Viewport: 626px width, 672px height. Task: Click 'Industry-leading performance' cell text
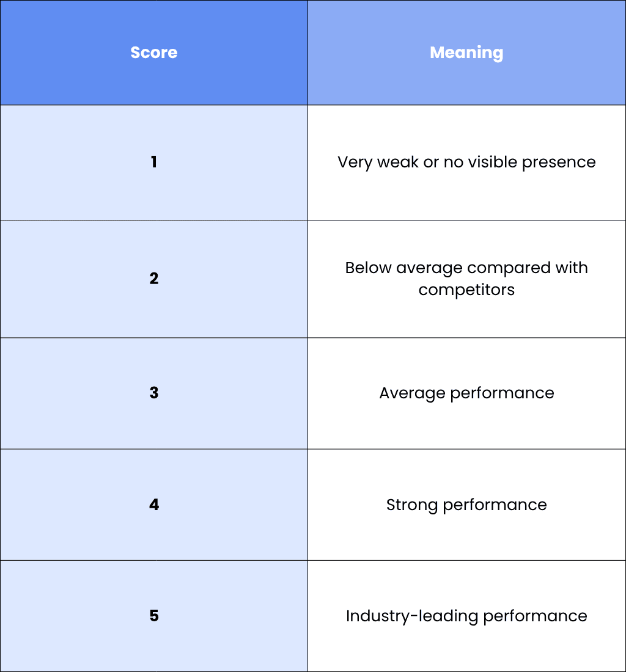466,616
